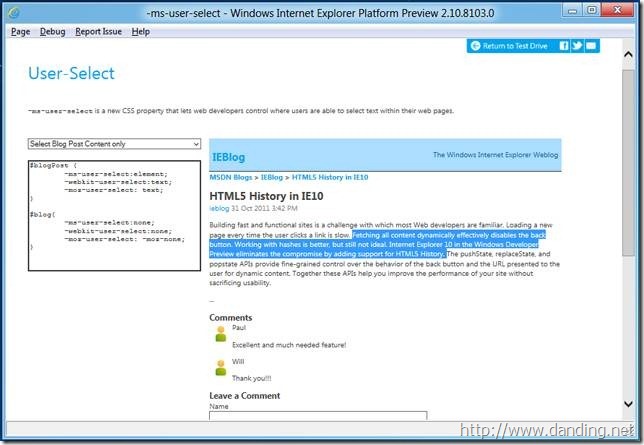Open the HTML5 History in IE10 breadcrumb

pos(330,178)
